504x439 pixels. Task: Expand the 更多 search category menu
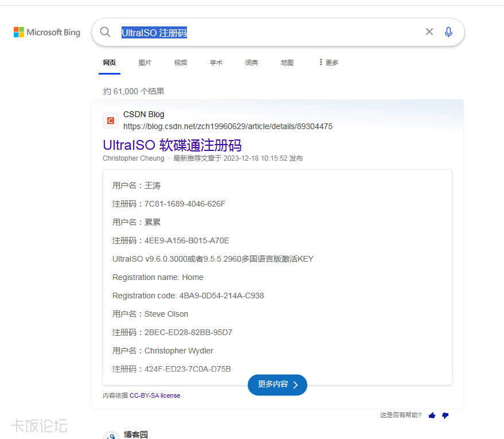[329, 63]
